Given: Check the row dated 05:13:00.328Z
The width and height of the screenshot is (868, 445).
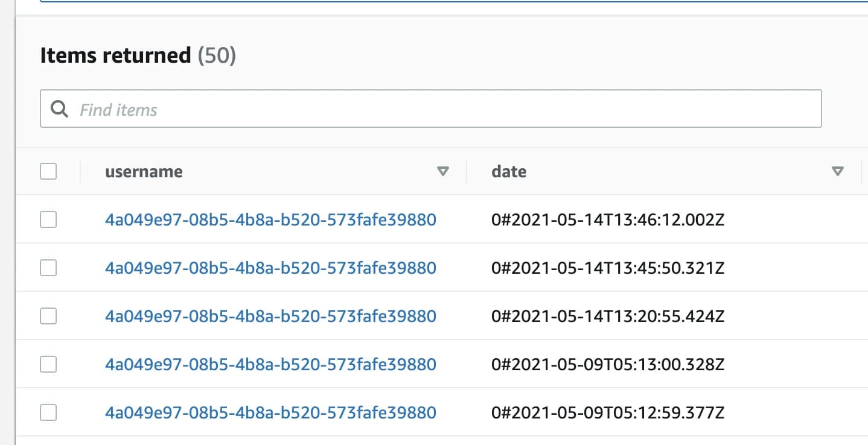Looking at the screenshot, I should click(x=48, y=364).
